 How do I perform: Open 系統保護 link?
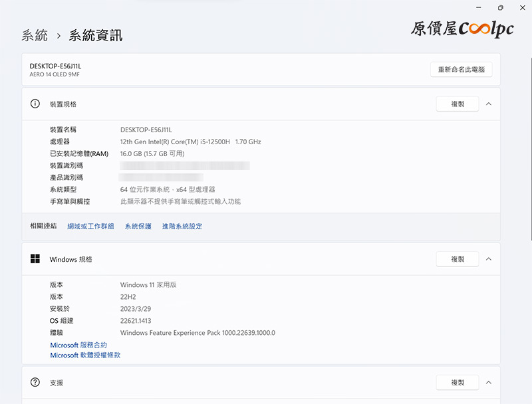(138, 227)
